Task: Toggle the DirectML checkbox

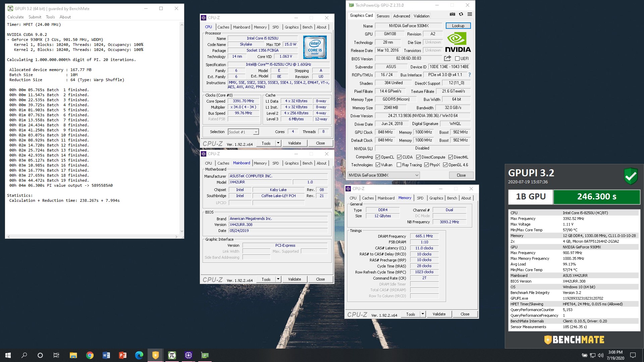Action: click(450, 157)
